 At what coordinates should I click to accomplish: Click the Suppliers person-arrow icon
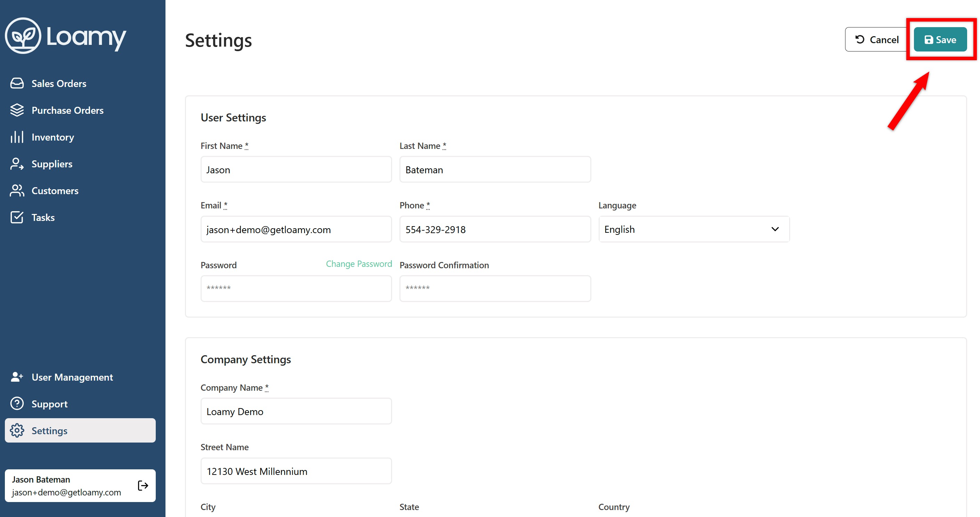[x=17, y=164]
